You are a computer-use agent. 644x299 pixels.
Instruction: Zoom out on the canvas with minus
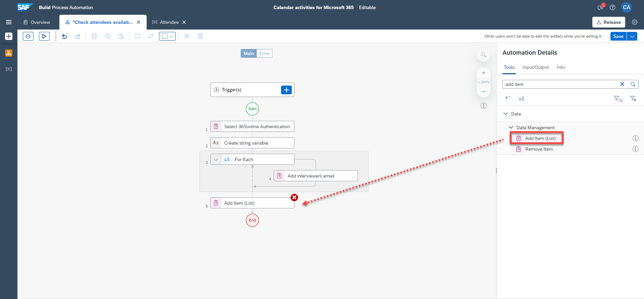[x=484, y=92]
